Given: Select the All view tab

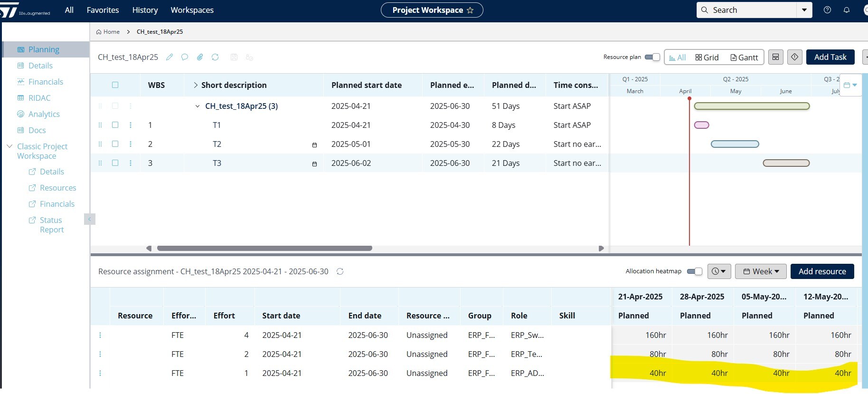Looking at the screenshot, I should 678,58.
